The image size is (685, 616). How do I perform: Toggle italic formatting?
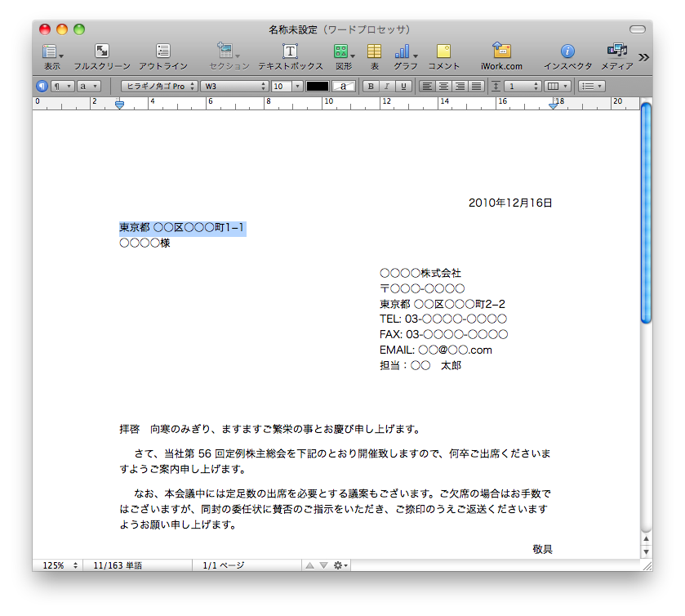click(387, 86)
